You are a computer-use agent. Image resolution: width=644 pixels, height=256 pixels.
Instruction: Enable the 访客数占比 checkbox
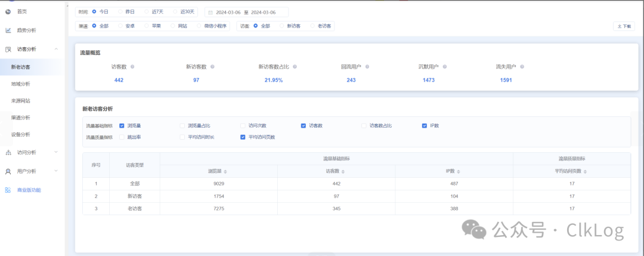[364, 126]
